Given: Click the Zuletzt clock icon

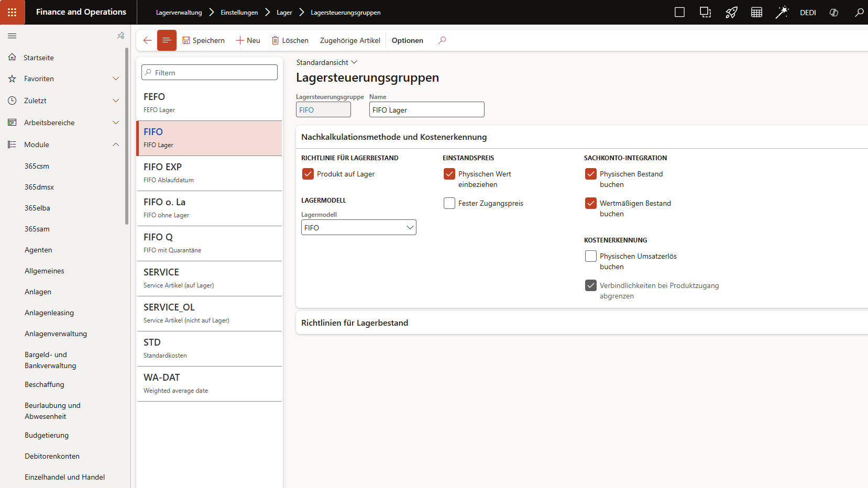Looking at the screenshot, I should coord(12,101).
